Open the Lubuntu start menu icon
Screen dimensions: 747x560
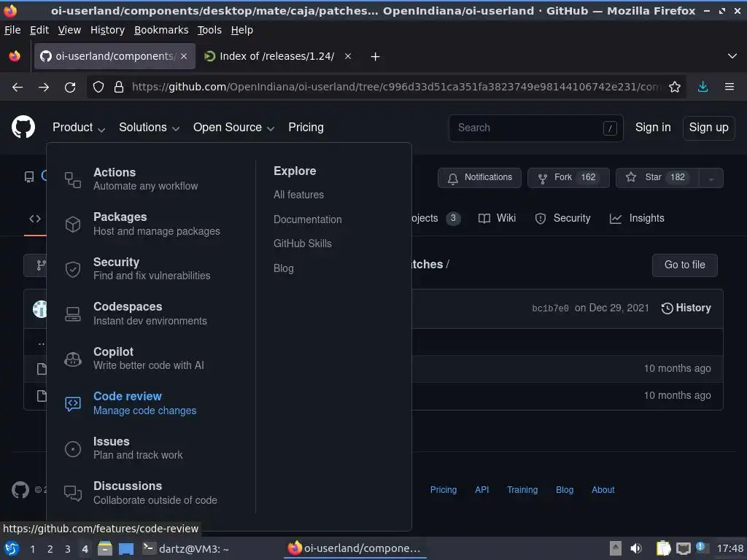(x=12, y=548)
